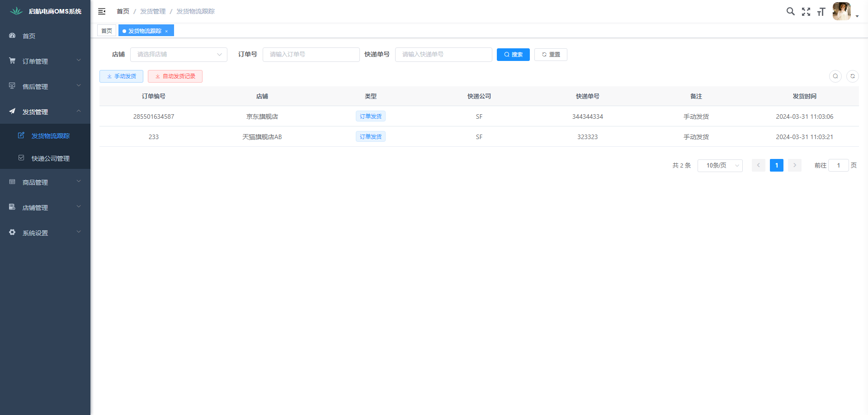Toggle fullscreen mode icon
The image size is (868, 415).
tap(806, 12)
